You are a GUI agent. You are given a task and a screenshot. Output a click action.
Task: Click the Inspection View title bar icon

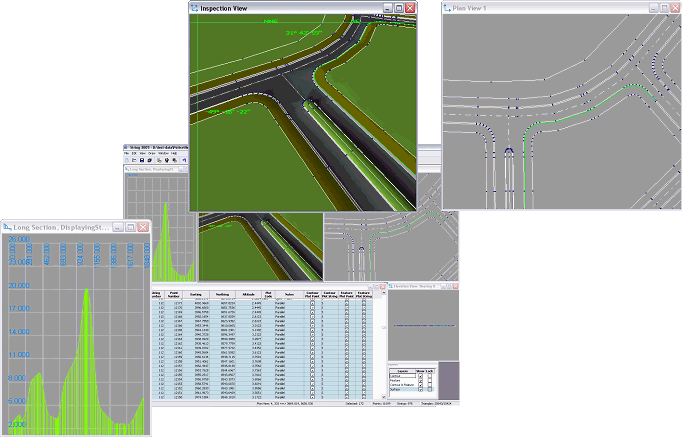pos(195,8)
